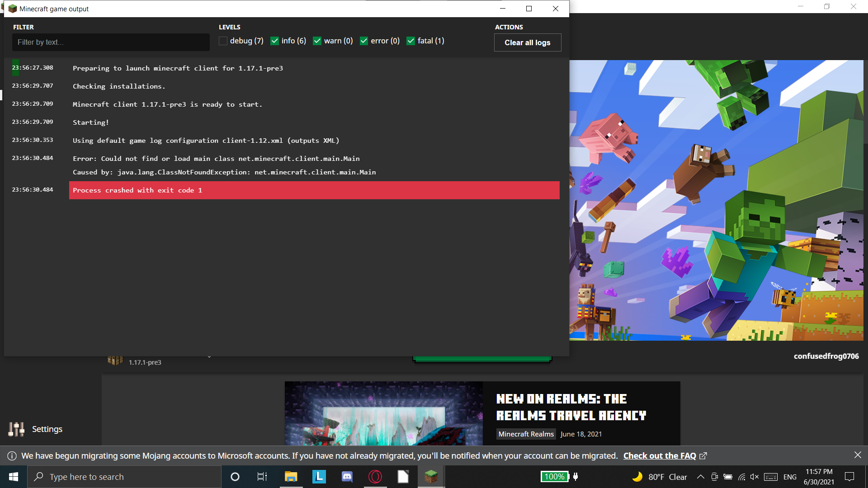Launch Discord from the taskbar
Screen dimensions: 868x488
[347, 477]
